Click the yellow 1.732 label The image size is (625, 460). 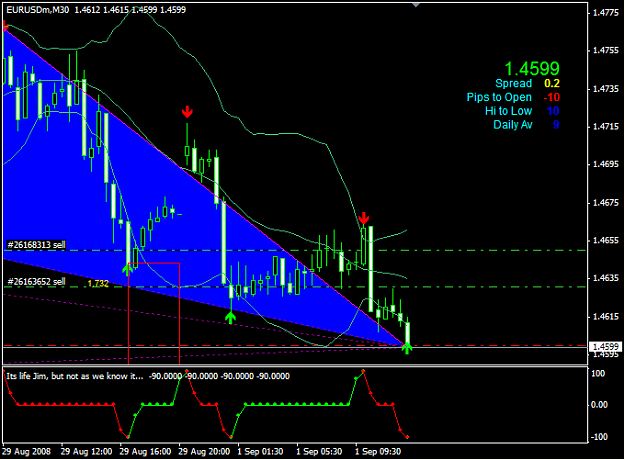98,283
